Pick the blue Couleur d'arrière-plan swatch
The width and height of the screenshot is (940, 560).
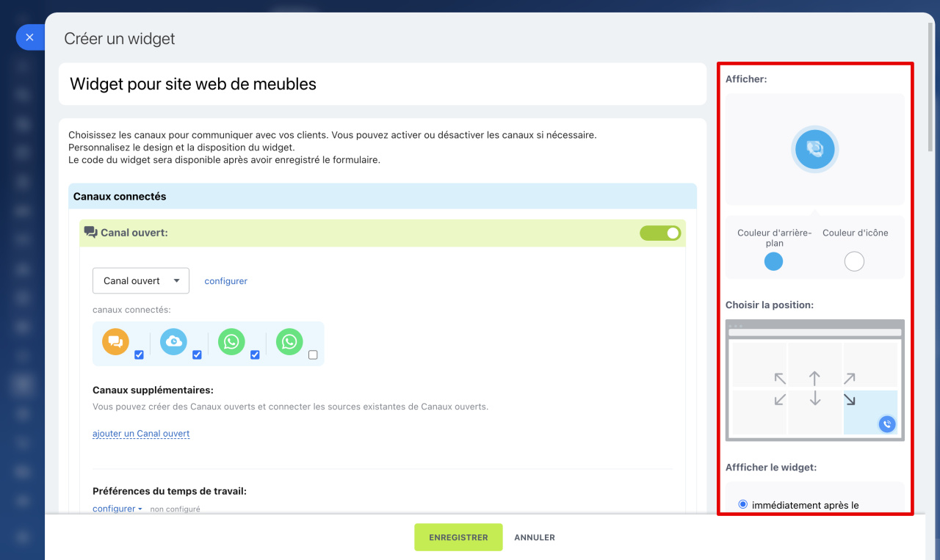point(773,261)
